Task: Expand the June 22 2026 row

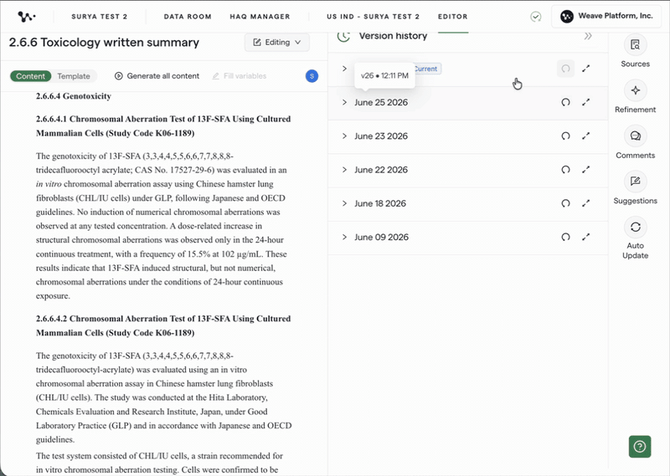Action: coord(344,170)
